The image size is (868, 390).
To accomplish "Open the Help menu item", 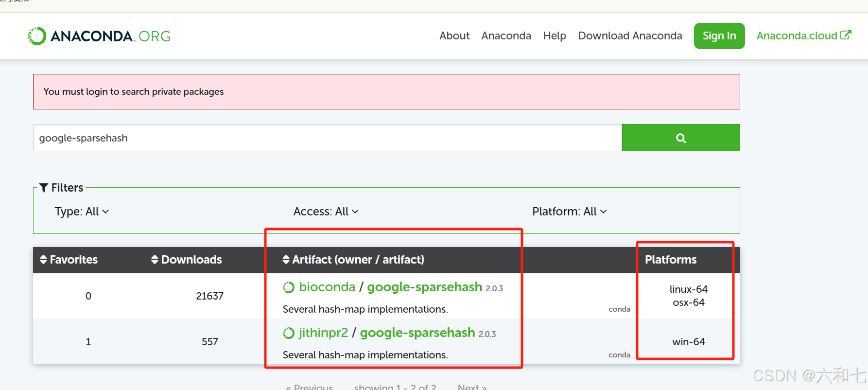I will pyautogui.click(x=555, y=35).
